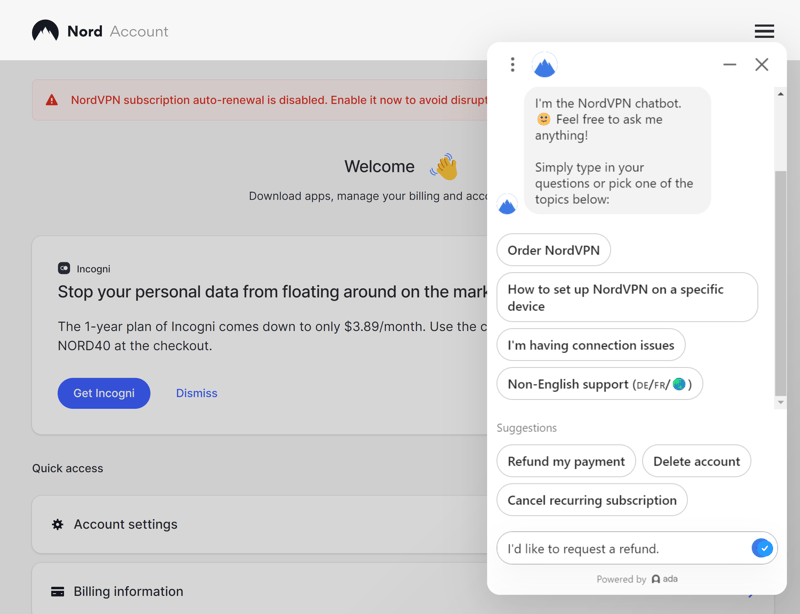This screenshot has width=800, height=614.
Task: Click the Powered by ada text
Action: [637, 579]
